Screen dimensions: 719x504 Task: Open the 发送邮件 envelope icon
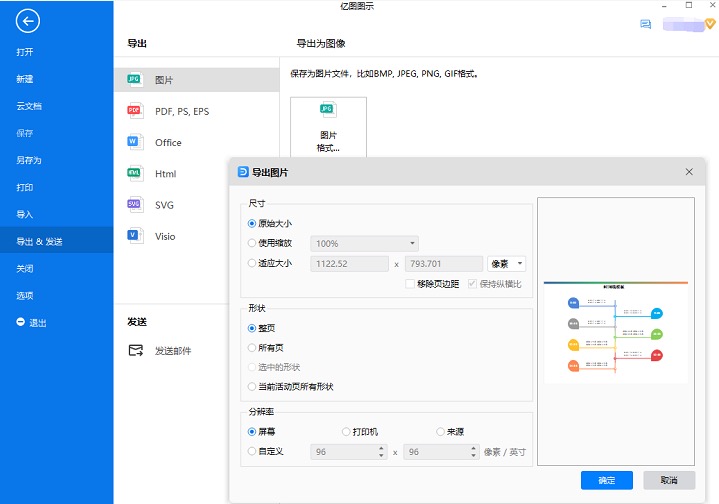pyautogui.click(x=135, y=350)
